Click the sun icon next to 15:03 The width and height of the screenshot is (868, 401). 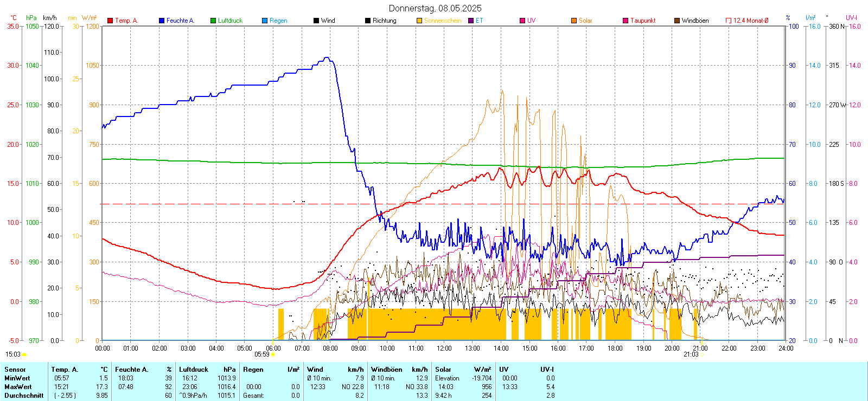click(x=24, y=354)
